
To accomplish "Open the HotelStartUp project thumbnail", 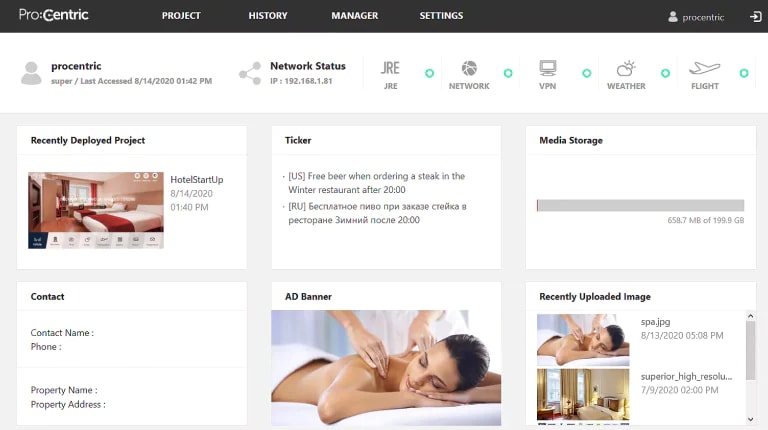I will pyautogui.click(x=96, y=210).
